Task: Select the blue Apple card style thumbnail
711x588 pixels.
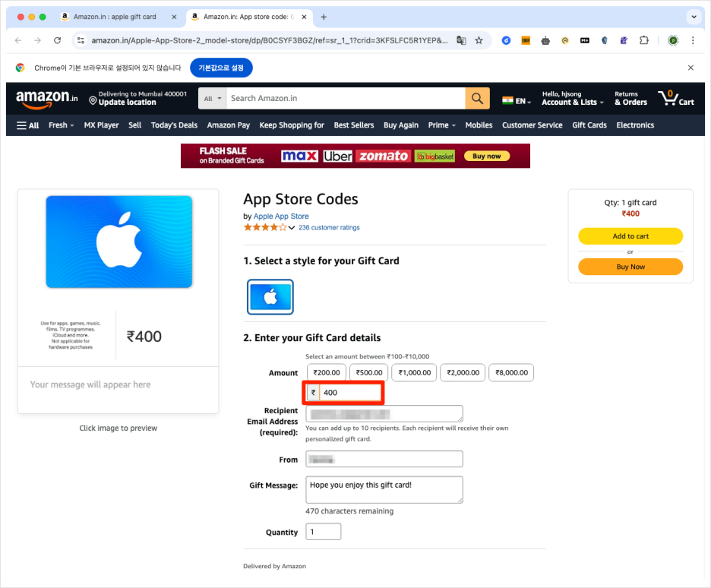Action: point(270,297)
